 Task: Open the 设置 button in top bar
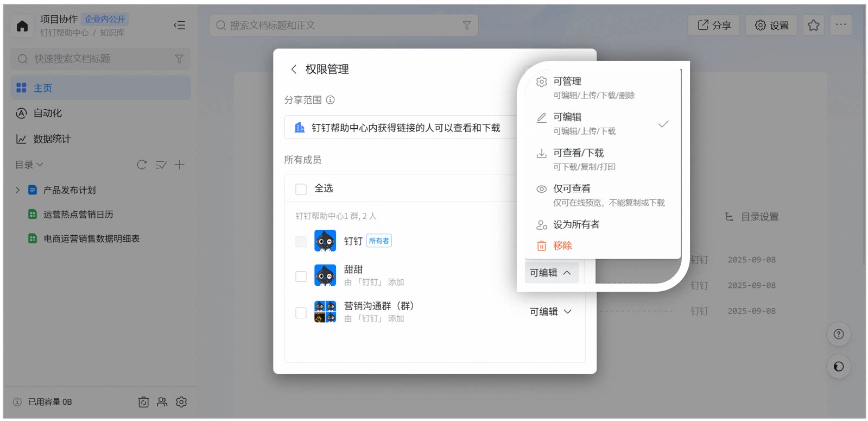point(771,26)
